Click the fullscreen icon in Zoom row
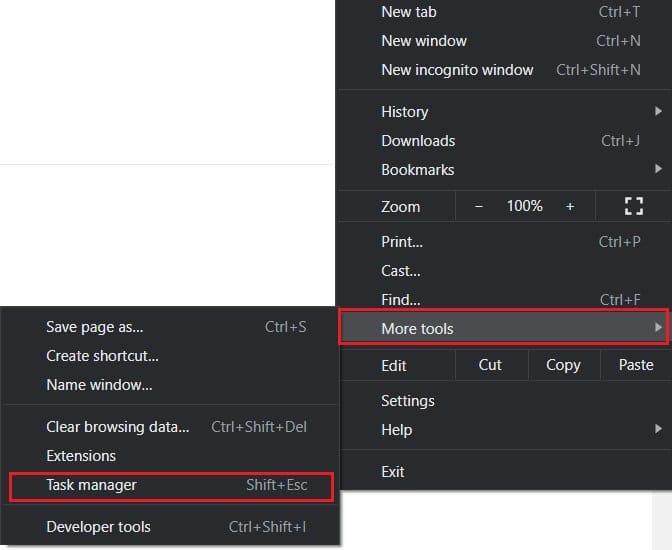 pyautogui.click(x=634, y=206)
